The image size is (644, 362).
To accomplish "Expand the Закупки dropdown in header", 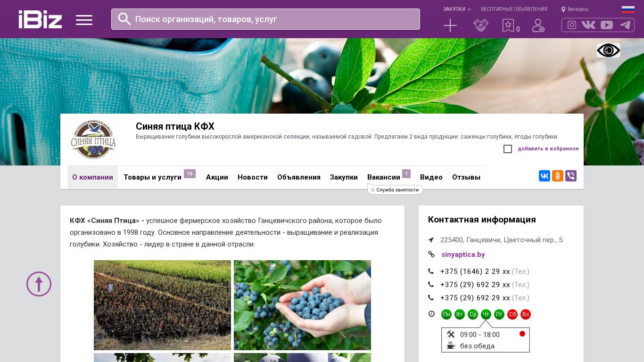I will tap(457, 9).
